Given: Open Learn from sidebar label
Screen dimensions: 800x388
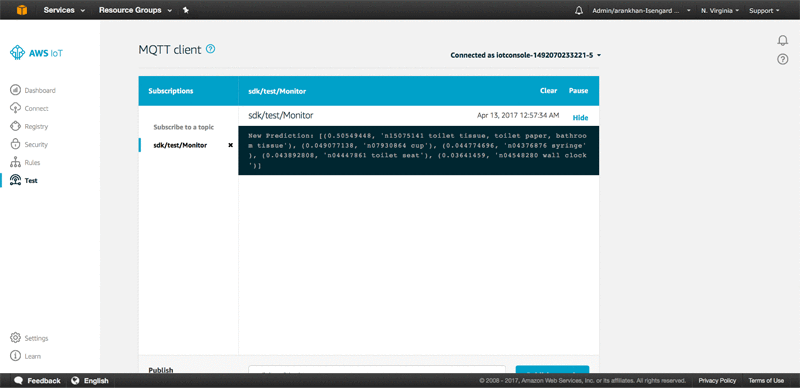Looking at the screenshot, I should tap(33, 356).
